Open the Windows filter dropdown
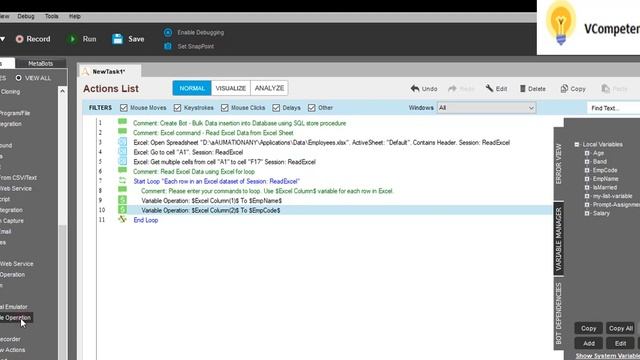640x360 pixels. (486, 108)
